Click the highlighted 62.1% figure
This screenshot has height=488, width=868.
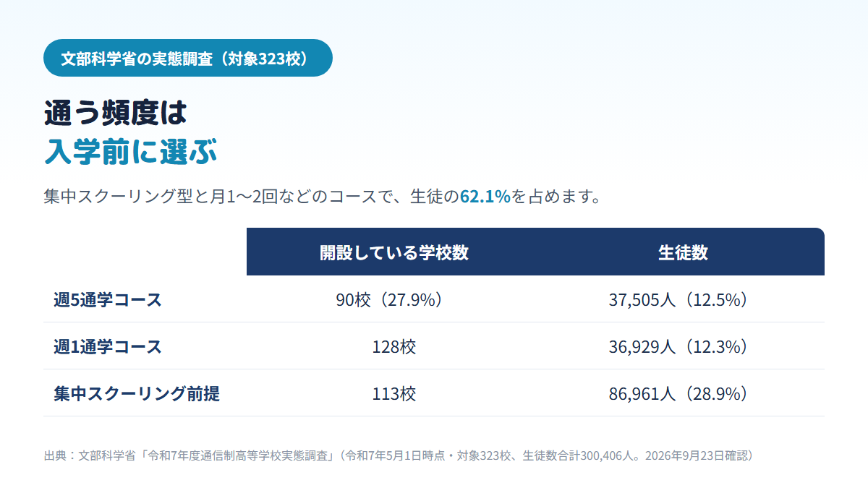point(485,197)
